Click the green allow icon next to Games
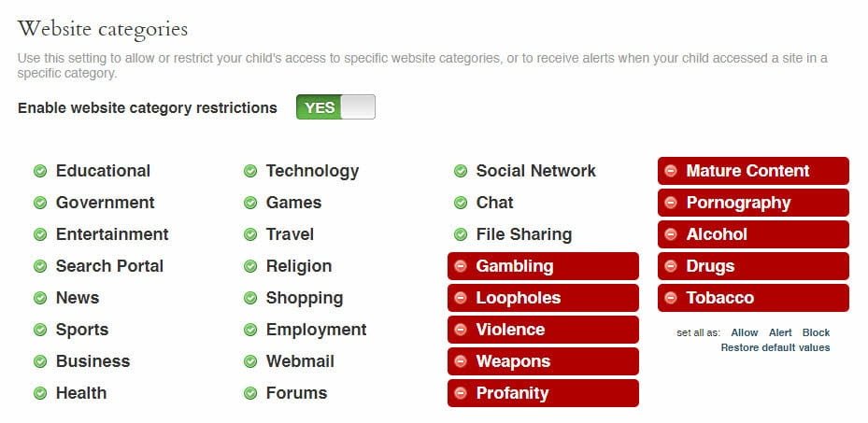The height and width of the screenshot is (423, 868). [x=250, y=203]
